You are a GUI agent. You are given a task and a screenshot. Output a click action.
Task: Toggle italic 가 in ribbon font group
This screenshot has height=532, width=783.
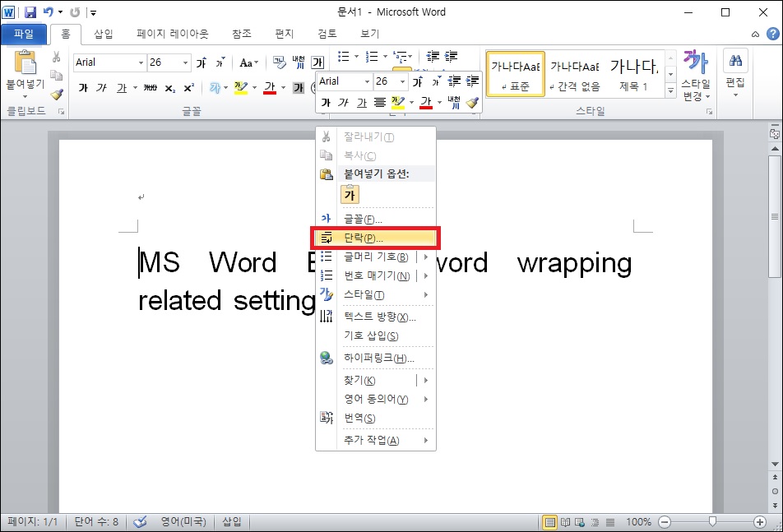(101, 88)
